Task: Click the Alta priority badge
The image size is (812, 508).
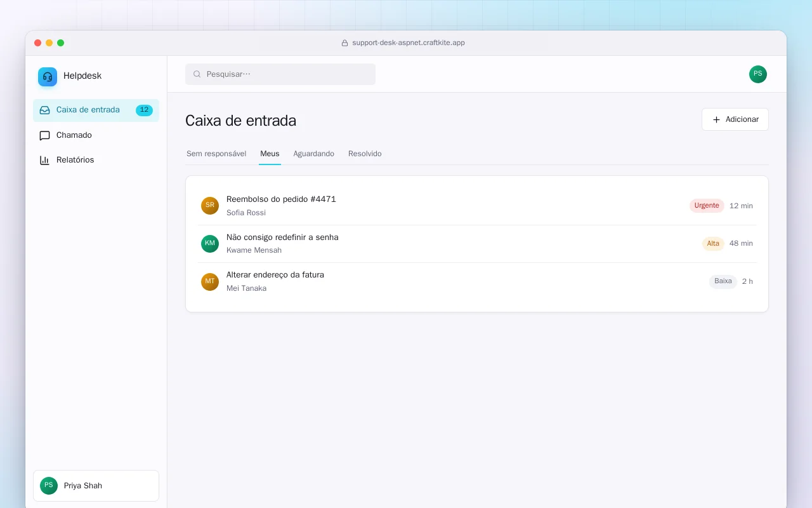Action: (713, 244)
